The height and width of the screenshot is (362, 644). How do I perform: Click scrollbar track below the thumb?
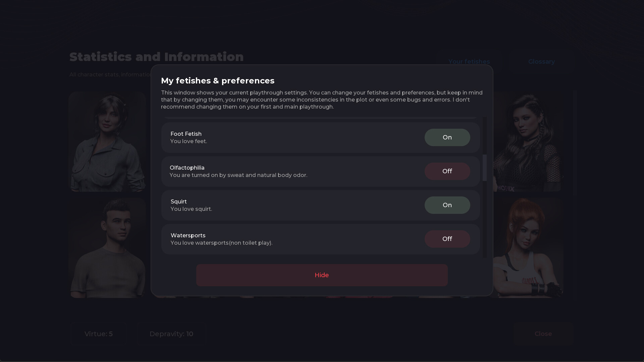(484, 221)
